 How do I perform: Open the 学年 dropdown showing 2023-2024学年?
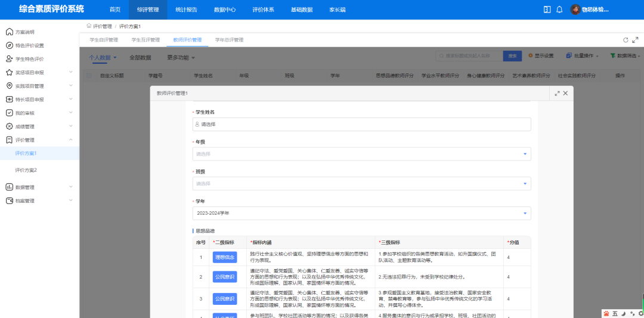point(361,213)
